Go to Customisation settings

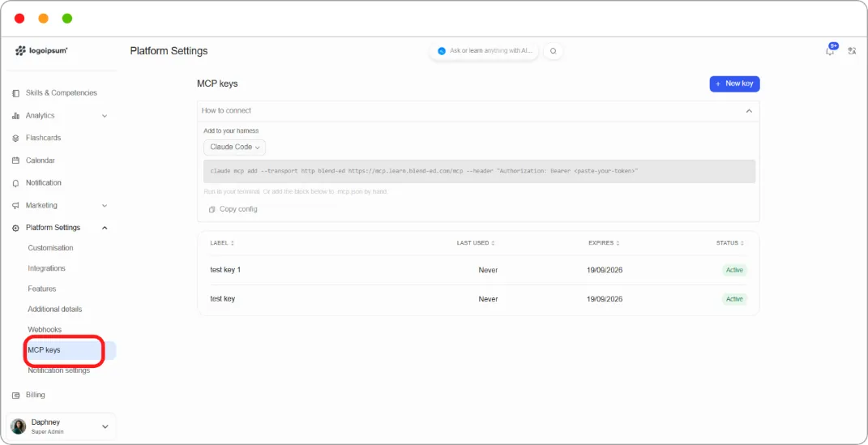pos(50,248)
